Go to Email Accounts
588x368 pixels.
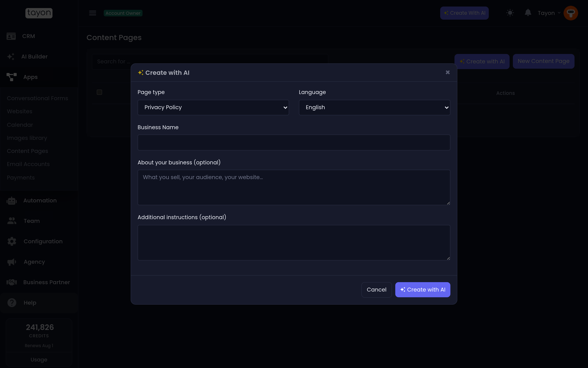coord(28,164)
